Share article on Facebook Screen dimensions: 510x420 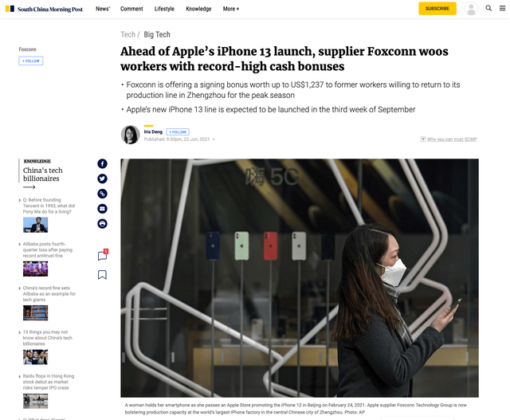click(x=102, y=163)
